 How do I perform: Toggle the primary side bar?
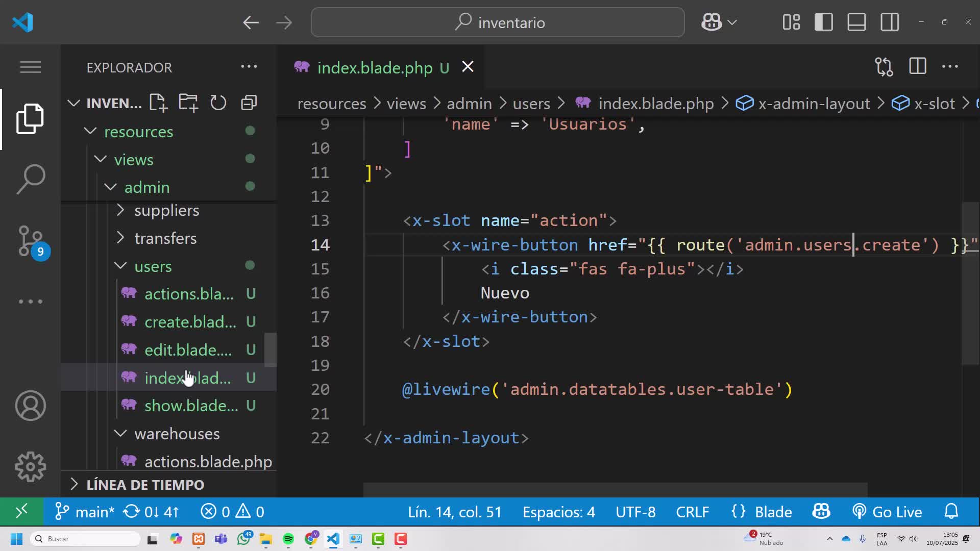(x=824, y=22)
